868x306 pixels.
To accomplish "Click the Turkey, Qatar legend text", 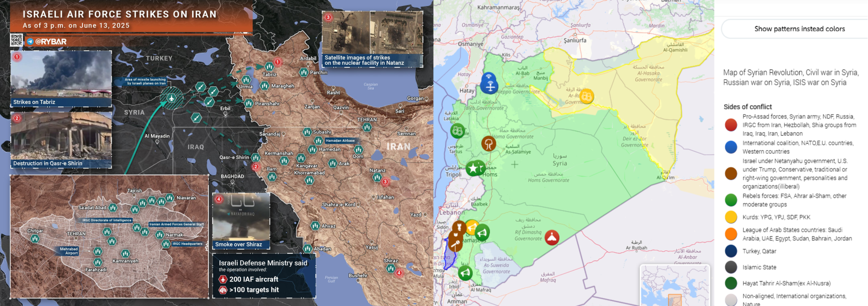I will point(759,251).
